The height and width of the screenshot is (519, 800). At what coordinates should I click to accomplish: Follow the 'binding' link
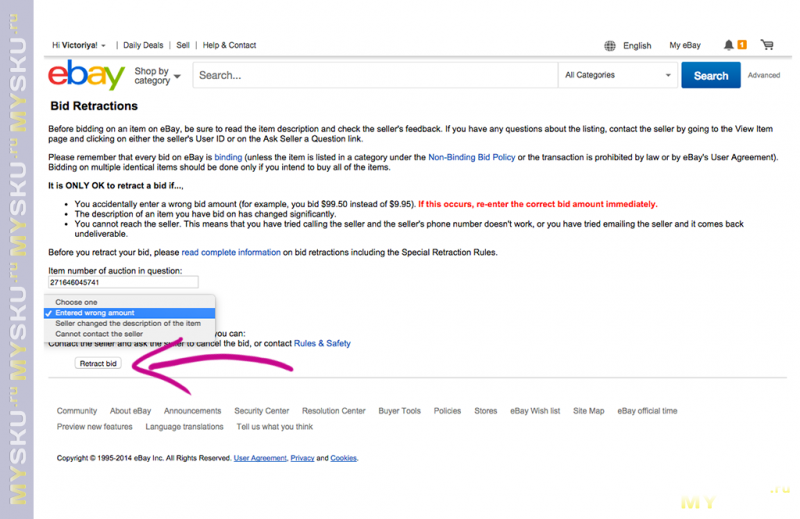228,157
